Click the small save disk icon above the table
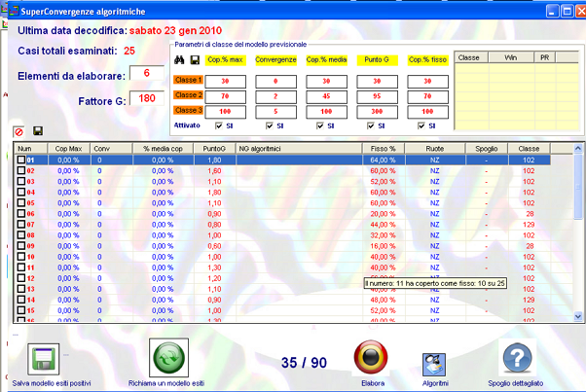 coord(37,131)
